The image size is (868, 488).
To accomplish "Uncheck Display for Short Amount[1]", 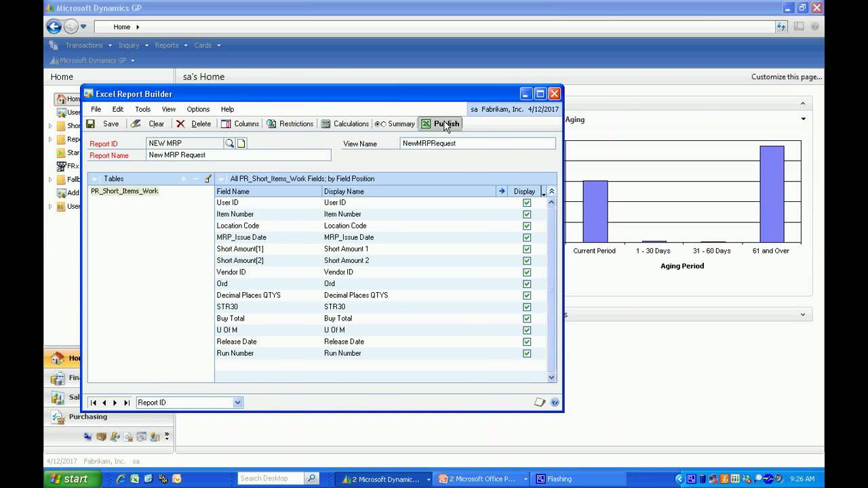I will tap(527, 249).
